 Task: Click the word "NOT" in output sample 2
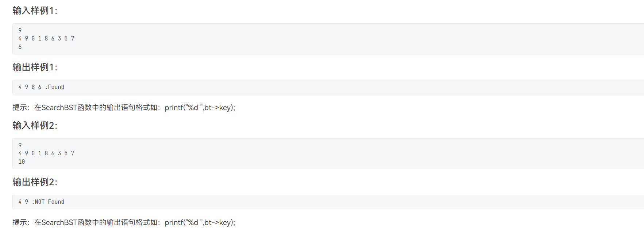[x=39, y=202]
